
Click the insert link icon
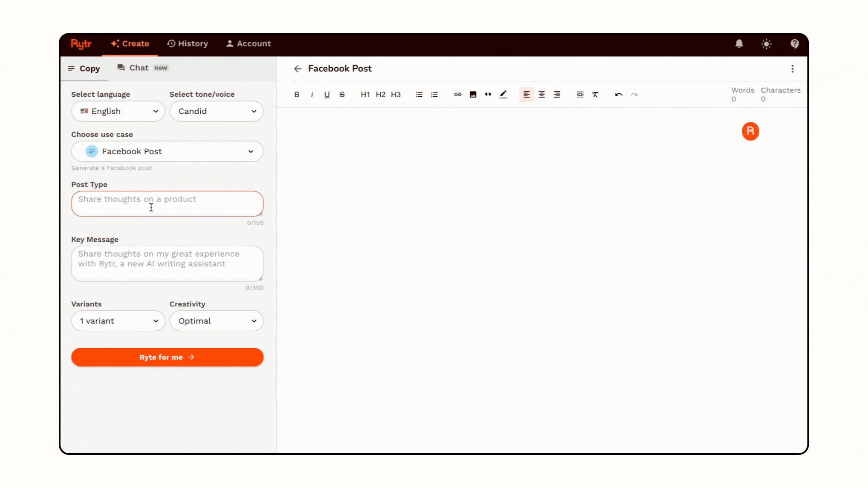[x=458, y=94]
